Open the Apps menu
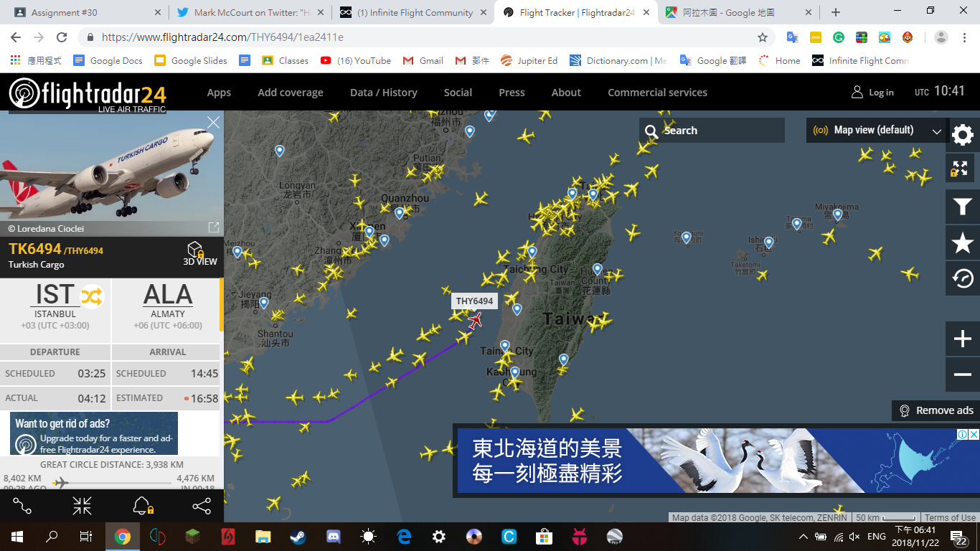Image resolution: width=980 pixels, height=551 pixels. click(219, 93)
